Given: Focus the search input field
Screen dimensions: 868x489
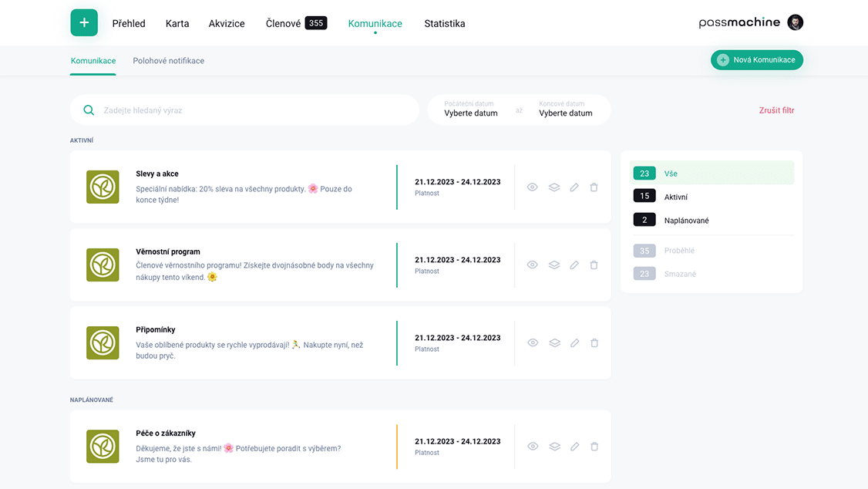Looking at the screenshot, I should (254, 110).
